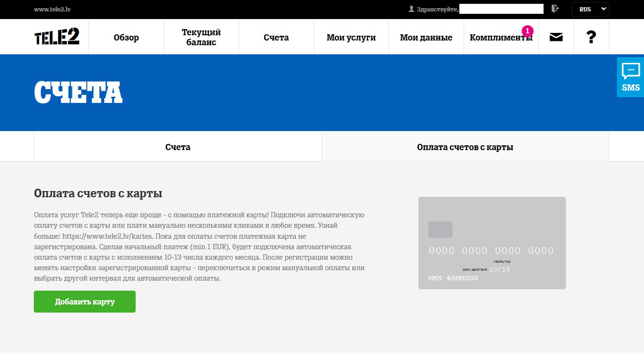Image resolution: width=644 pixels, height=355 pixels.
Task: Expand the RUS language dropdown
Action: [590, 9]
